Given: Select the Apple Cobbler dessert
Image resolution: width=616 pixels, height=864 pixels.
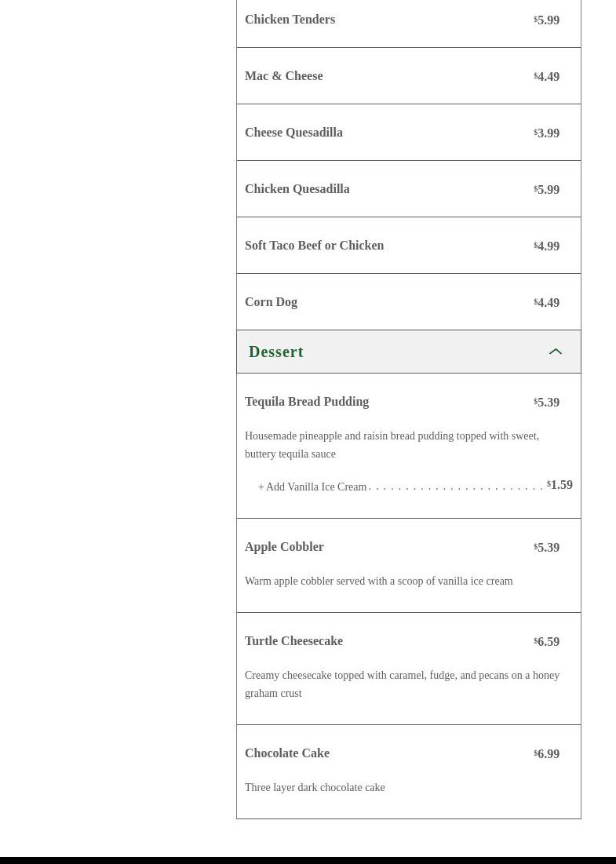Looking at the screenshot, I should (284, 547).
